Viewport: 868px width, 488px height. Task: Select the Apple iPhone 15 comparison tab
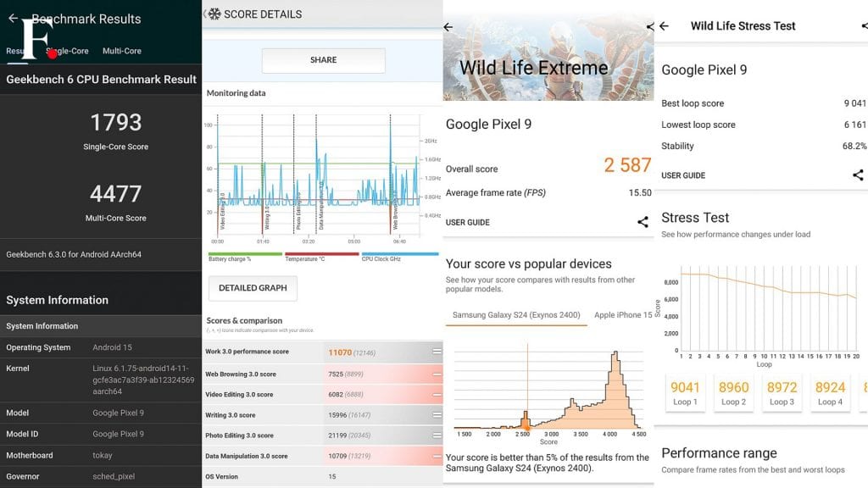(623, 315)
